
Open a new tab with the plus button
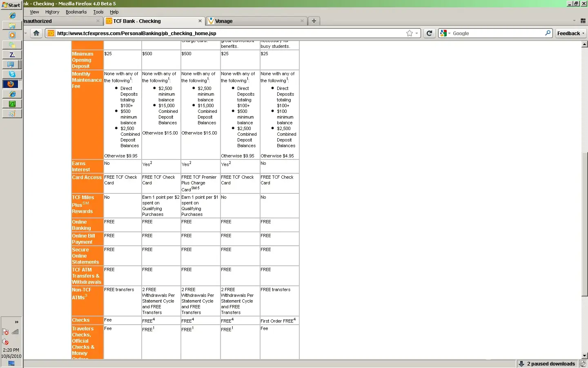314,21
